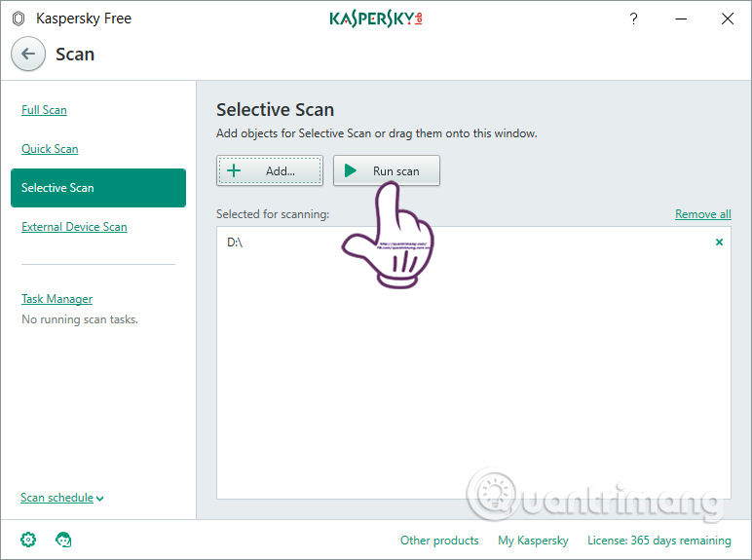Select the Selective Scan tab
This screenshot has height=560, width=752.
tap(98, 188)
